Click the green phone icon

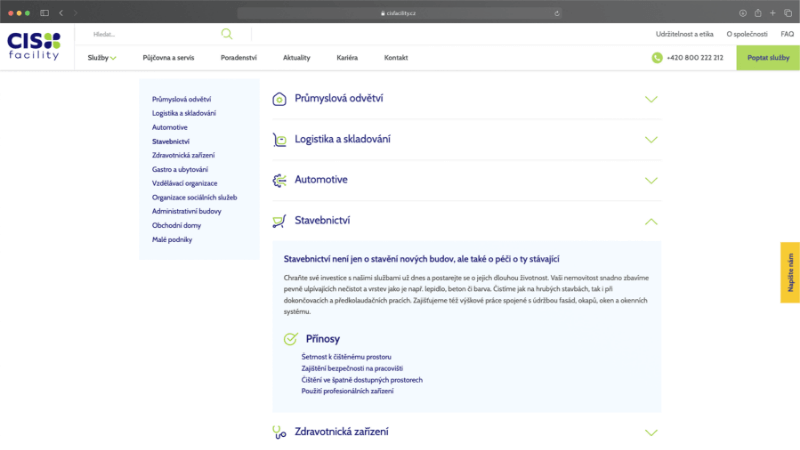[657, 58]
